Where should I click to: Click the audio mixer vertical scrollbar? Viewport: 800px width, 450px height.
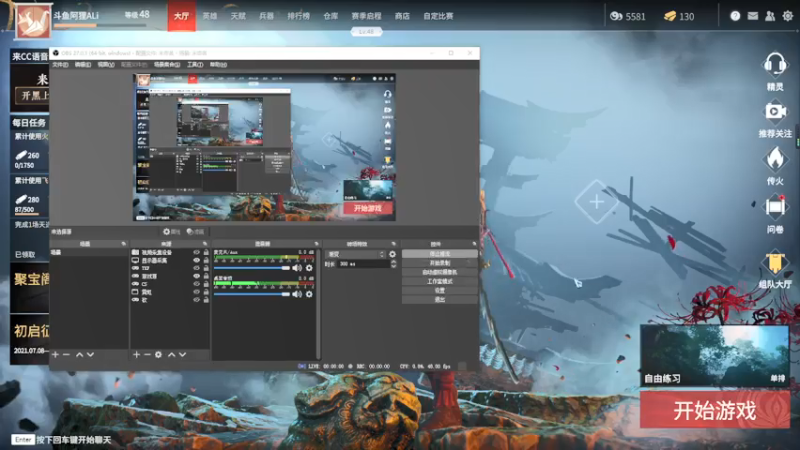point(318,304)
